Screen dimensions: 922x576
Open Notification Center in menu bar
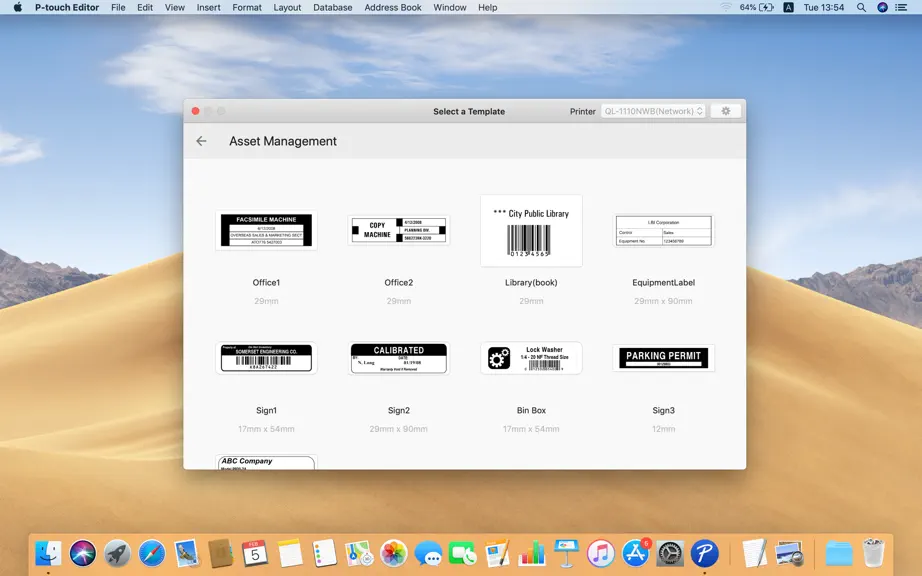pyautogui.click(x=901, y=8)
